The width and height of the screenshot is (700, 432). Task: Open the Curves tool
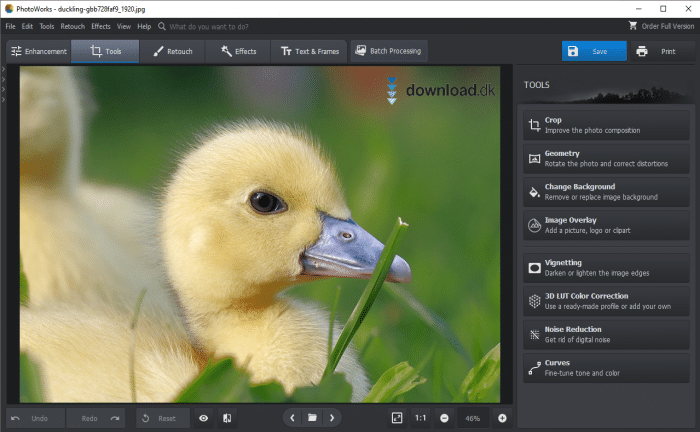(x=606, y=367)
